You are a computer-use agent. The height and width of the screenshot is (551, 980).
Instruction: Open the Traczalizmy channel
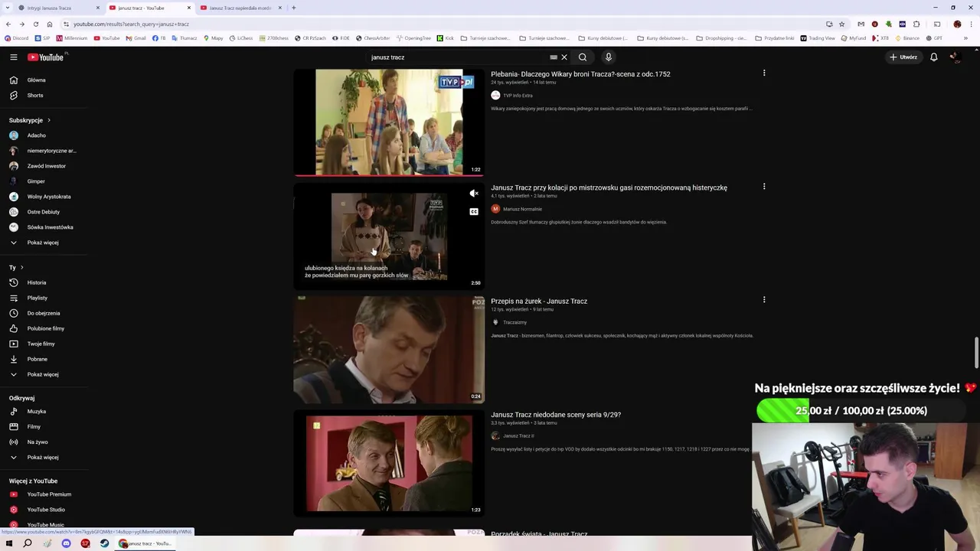[514, 322]
